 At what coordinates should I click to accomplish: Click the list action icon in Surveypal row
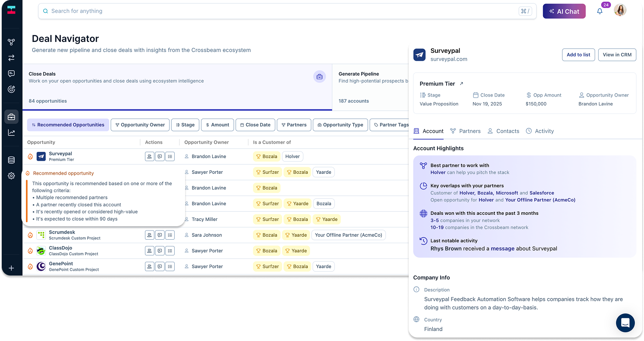coord(170,156)
